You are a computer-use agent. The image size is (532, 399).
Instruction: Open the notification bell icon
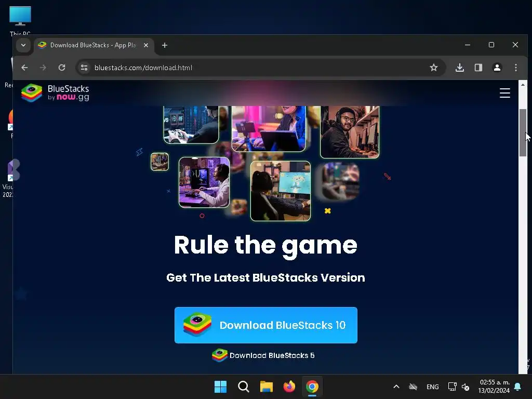pos(518,387)
